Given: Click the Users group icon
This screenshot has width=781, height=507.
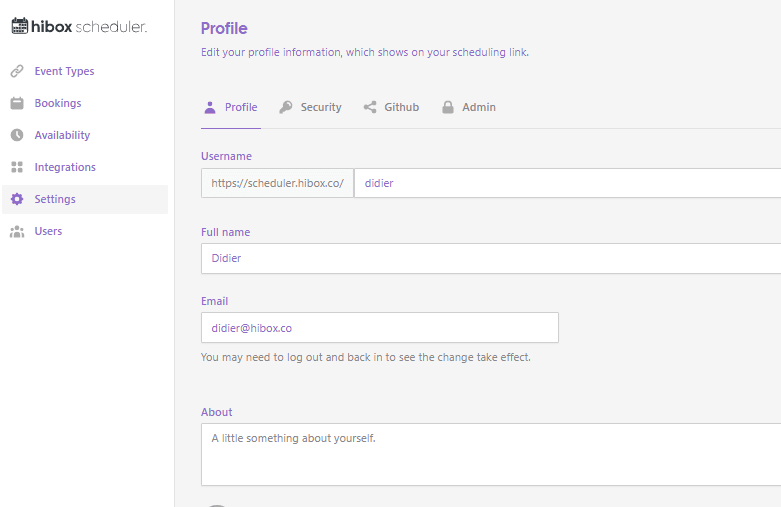Looking at the screenshot, I should (x=17, y=231).
